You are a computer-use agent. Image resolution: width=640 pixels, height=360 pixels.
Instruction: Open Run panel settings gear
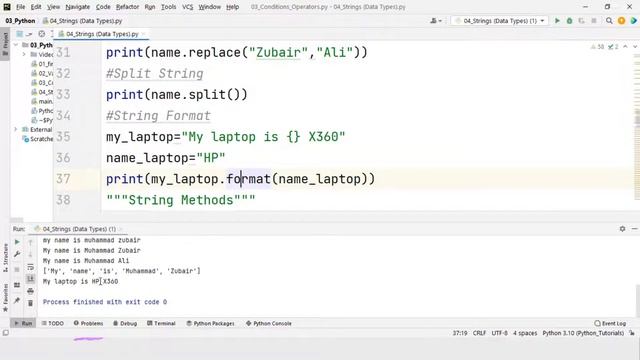622,229
